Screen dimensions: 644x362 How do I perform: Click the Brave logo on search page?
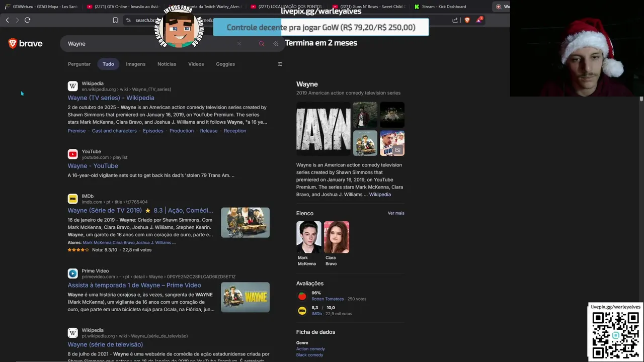point(25,44)
